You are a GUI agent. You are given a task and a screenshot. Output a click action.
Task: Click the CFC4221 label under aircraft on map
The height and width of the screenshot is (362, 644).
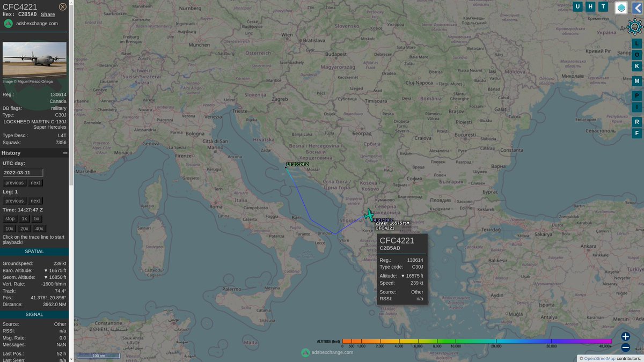point(385,228)
